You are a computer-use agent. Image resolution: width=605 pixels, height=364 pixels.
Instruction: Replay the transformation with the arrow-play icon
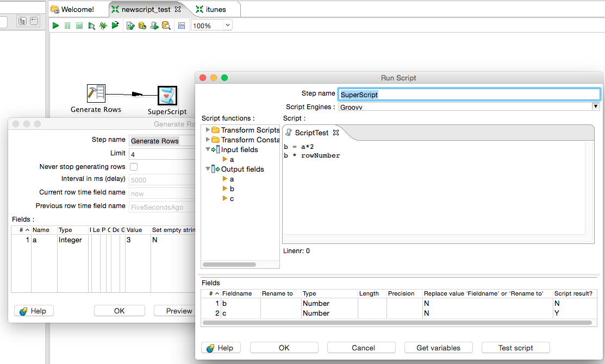115,26
